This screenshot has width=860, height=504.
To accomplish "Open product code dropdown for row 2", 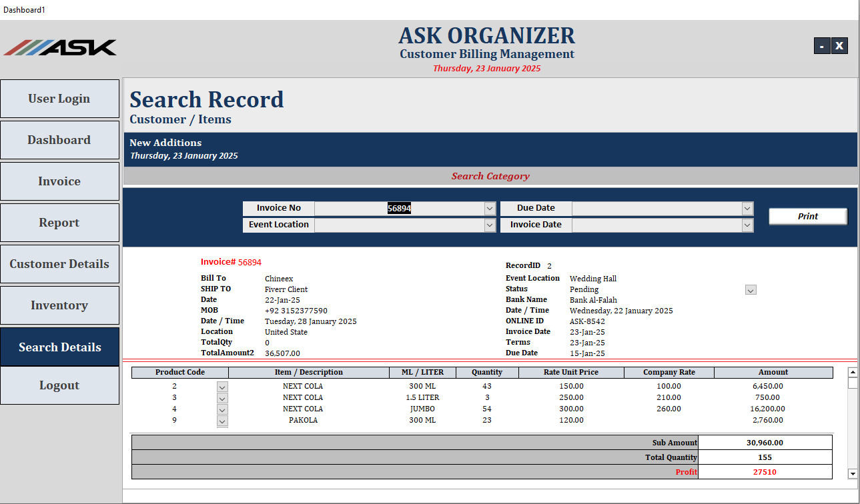I will (x=222, y=387).
